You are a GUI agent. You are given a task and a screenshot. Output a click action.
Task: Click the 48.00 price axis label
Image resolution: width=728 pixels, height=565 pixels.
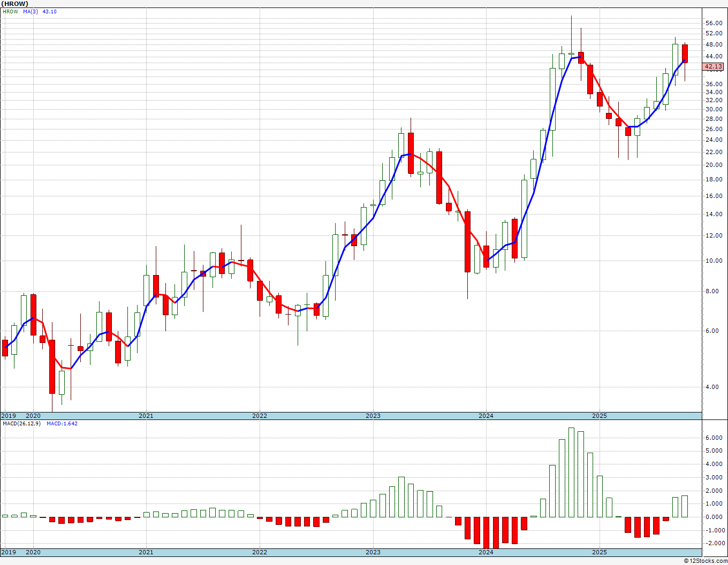click(x=714, y=44)
